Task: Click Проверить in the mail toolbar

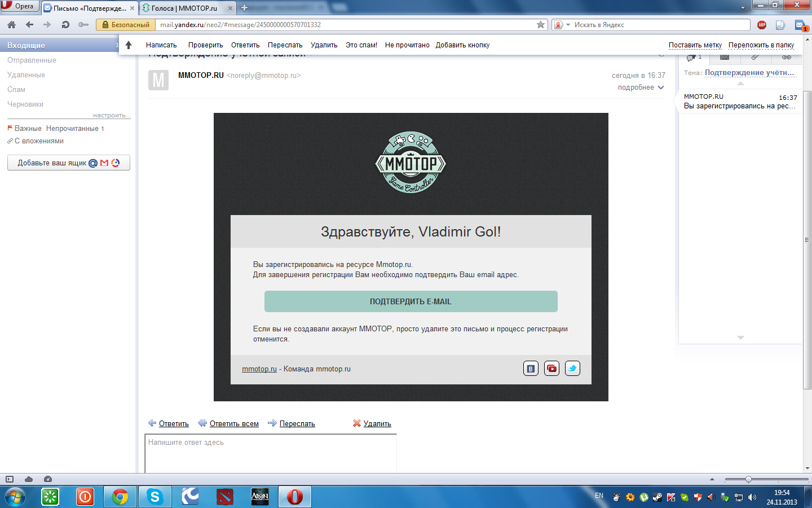Action: [205, 45]
